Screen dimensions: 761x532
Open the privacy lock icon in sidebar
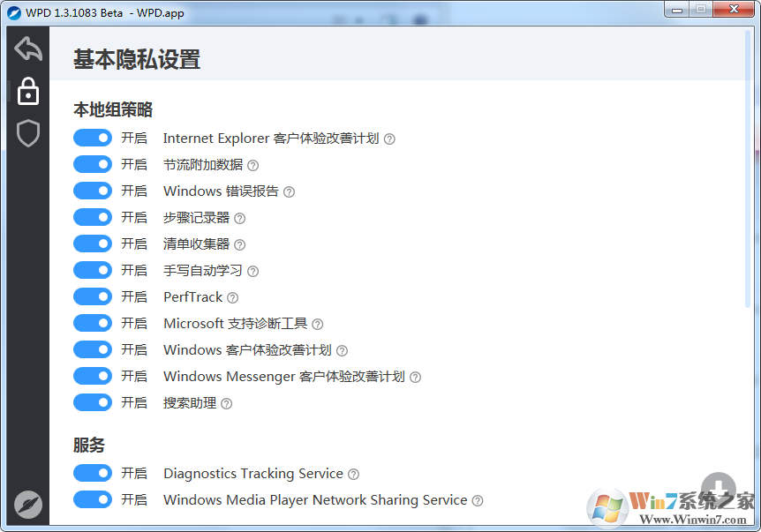coord(28,91)
